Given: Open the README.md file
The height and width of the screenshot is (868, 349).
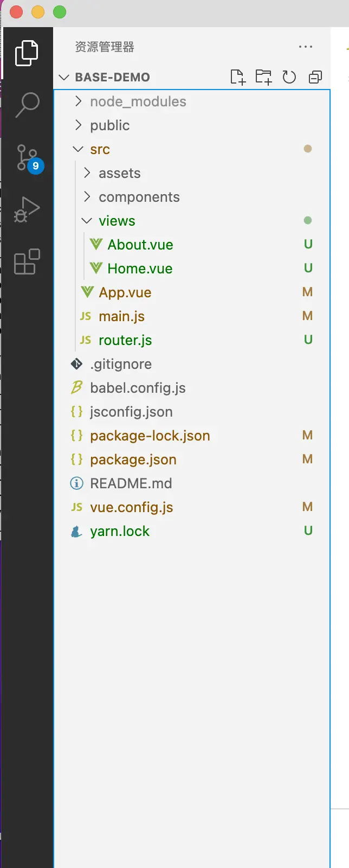Looking at the screenshot, I should click(x=131, y=483).
